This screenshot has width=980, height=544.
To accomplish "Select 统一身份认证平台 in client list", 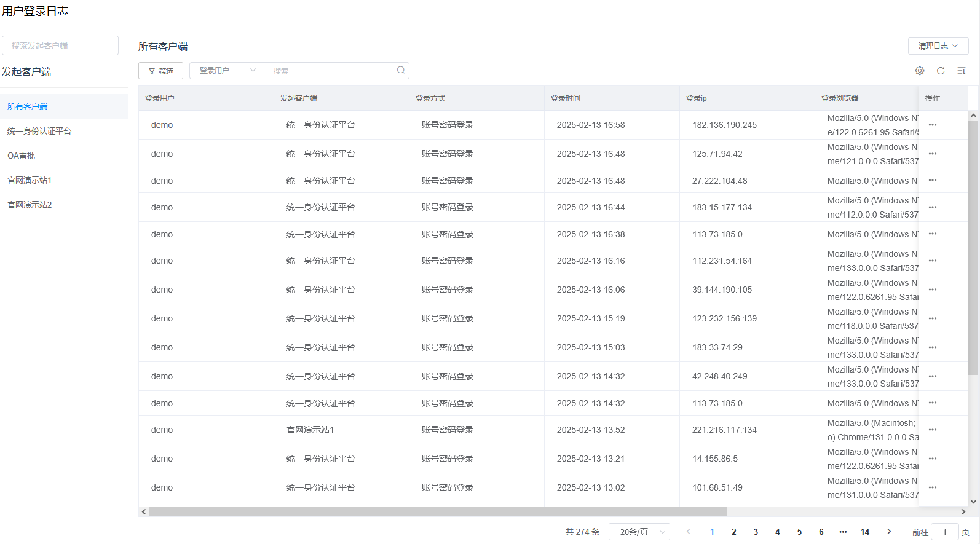I will (x=39, y=131).
